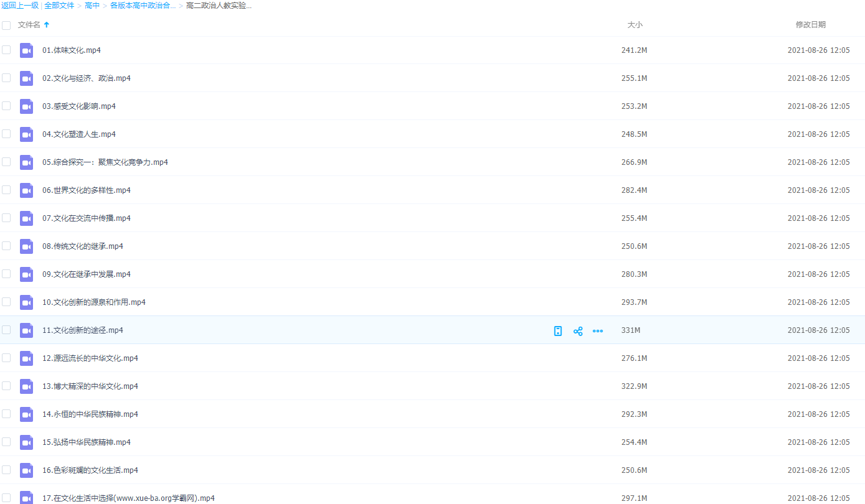Open the 各版本高中政治合... breadcrumb folder
The width and height of the screenshot is (865, 504).
(x=143, y=6)
